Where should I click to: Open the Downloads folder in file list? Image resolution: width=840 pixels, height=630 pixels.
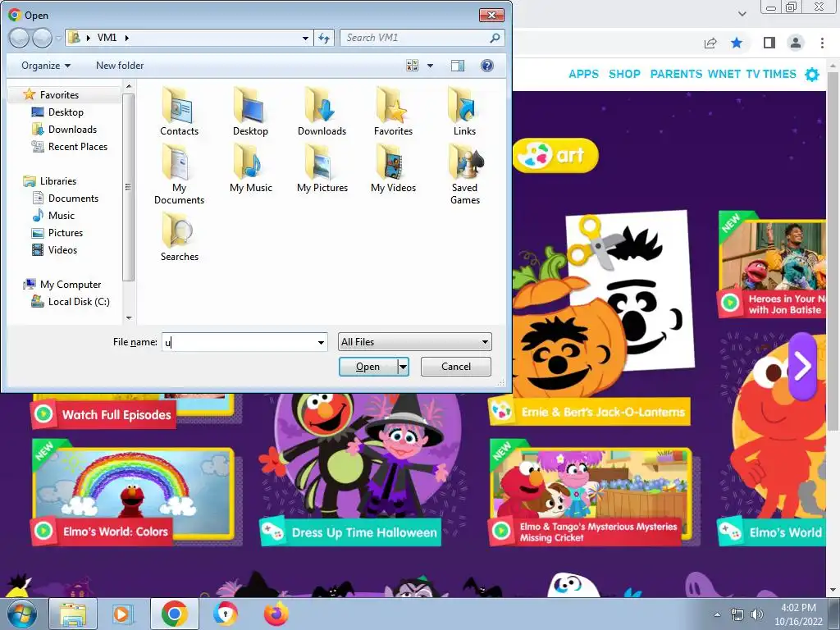[322, 112]
